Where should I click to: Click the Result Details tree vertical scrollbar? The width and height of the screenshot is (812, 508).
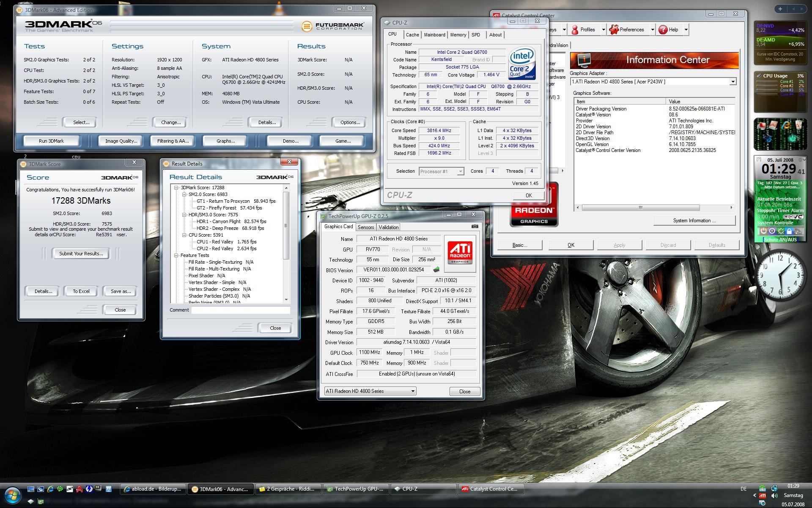pyautogui.click(x=286, y=243)
